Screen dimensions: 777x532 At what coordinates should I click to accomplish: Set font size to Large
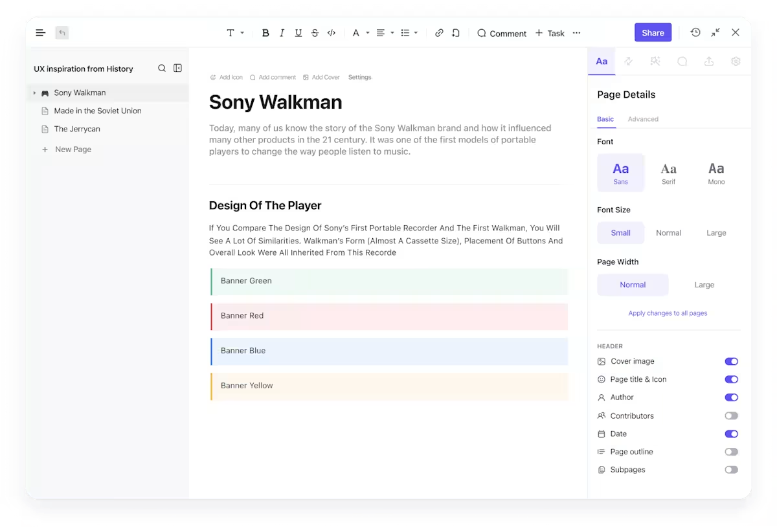(x=716, y=233)
